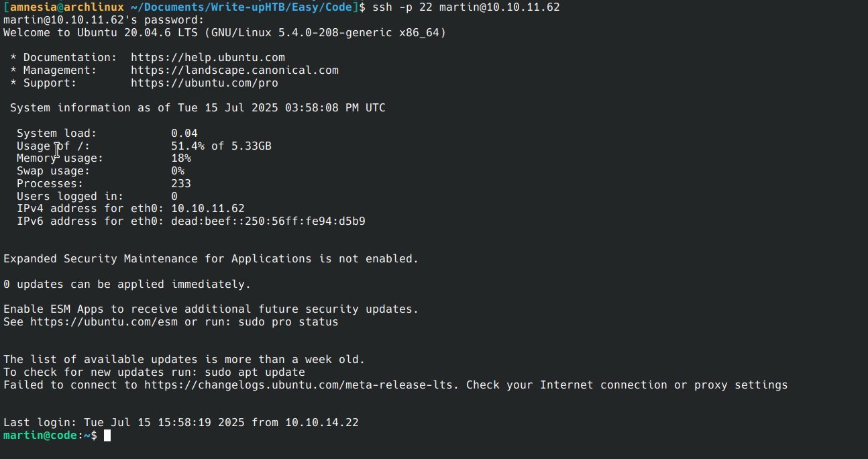The height and width of the screenshot is (459, 868).
Task: Click the IPv4 address value for eth0
Action: tap(208, 209)
